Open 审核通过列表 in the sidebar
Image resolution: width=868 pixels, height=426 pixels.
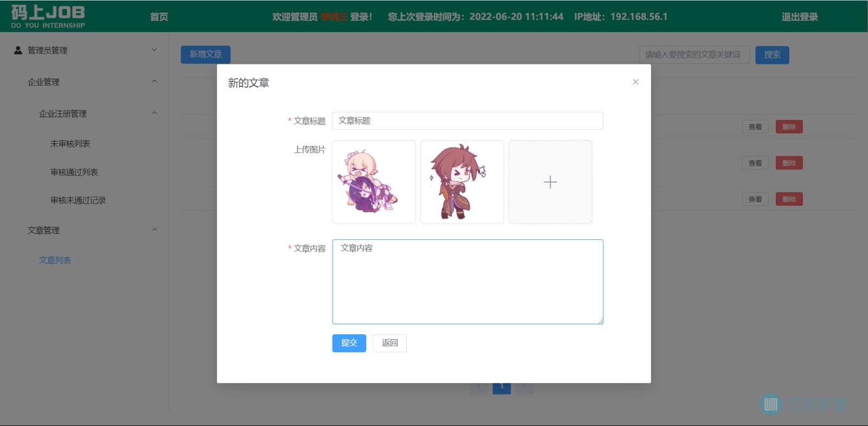pos(74,172)
